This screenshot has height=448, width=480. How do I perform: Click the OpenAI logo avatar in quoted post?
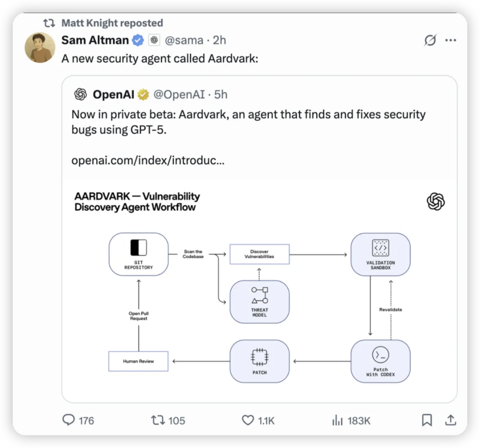click(x=81, y=95)
